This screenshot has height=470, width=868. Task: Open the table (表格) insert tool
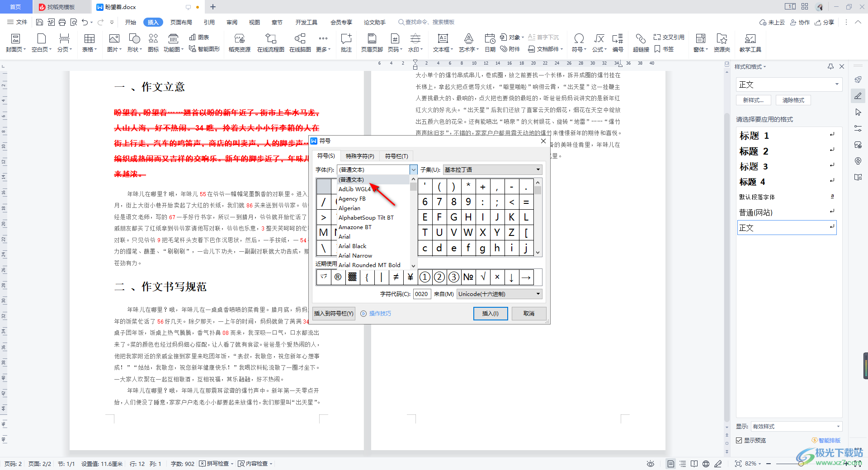click(x=89, y=43)
